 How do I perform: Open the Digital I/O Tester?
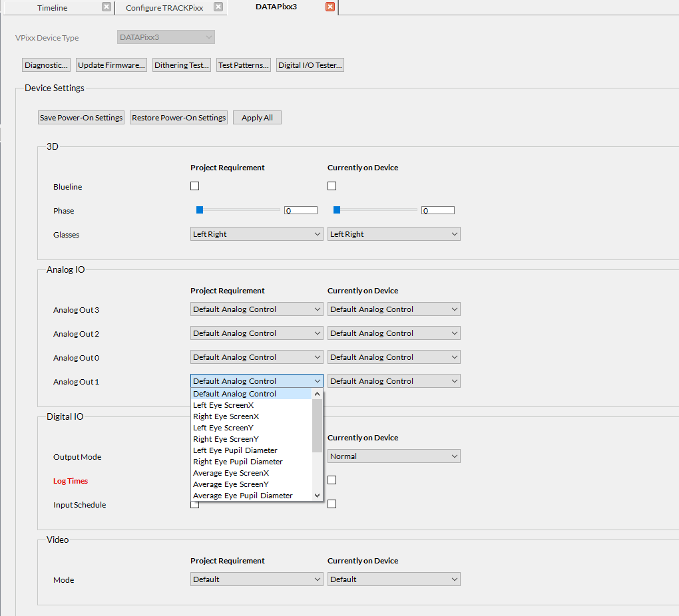(310, 65)
